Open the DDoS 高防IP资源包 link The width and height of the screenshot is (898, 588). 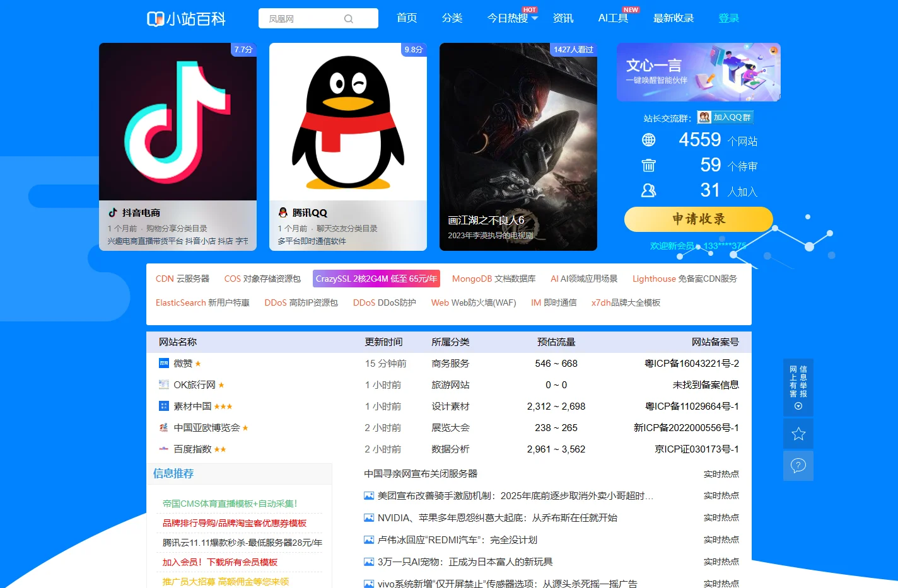click(x=301, y=303)
